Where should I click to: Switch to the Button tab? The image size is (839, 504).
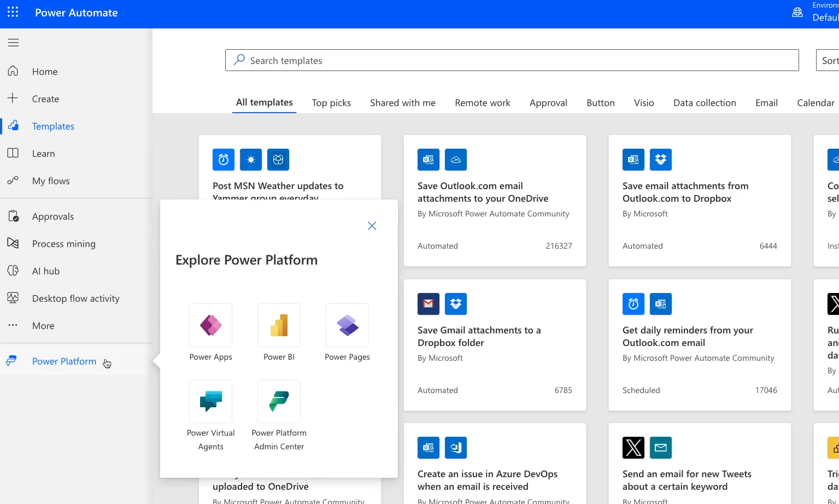pyautogui.click(x=601, y=103)
